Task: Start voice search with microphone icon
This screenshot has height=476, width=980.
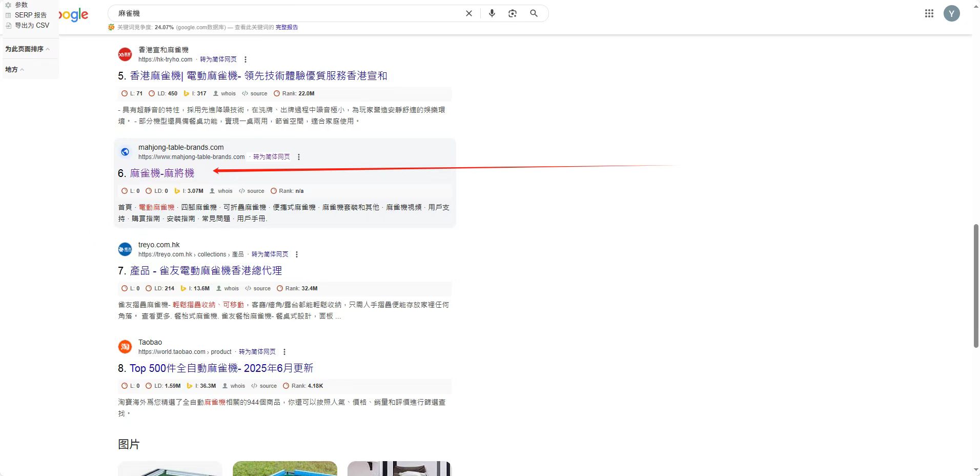Action: (492, 13)
